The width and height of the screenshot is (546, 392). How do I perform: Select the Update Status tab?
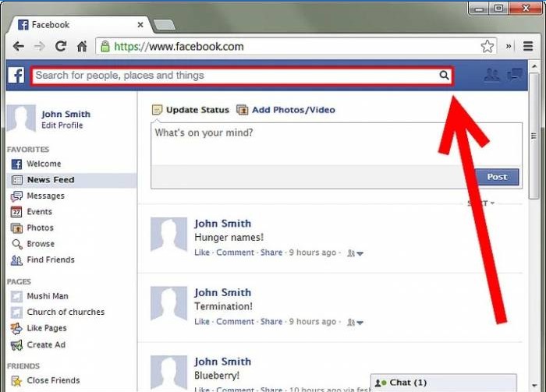pyautogui.click(x=190, y=110)
